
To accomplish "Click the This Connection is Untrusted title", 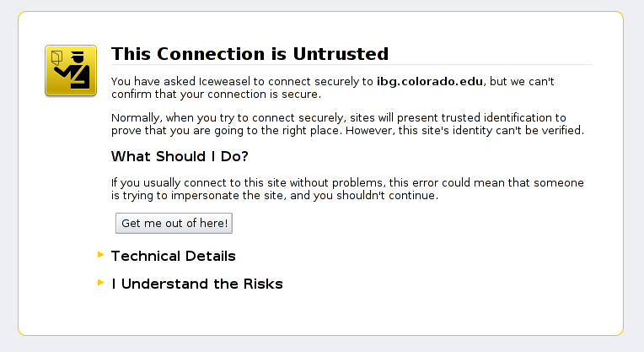I will pos(250,54).
